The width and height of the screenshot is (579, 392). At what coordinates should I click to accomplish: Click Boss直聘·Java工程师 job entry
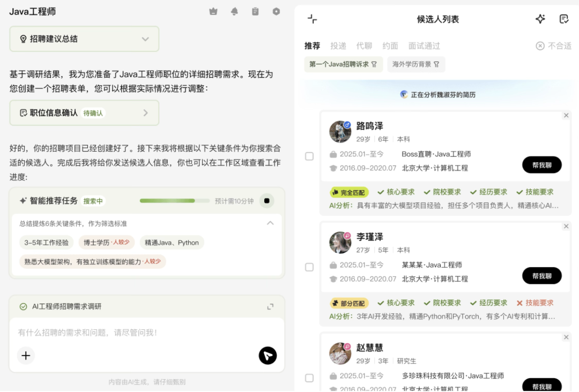click(x=436, y=154)
